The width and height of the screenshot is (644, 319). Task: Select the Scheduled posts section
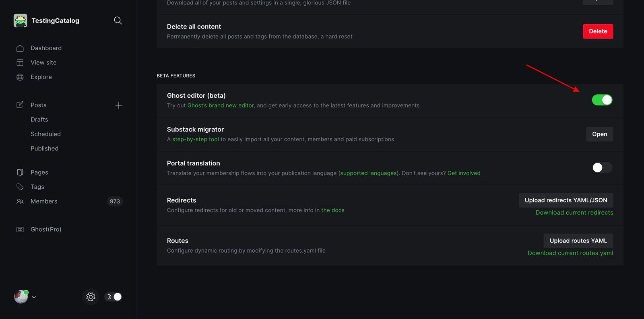pos(45,134)
